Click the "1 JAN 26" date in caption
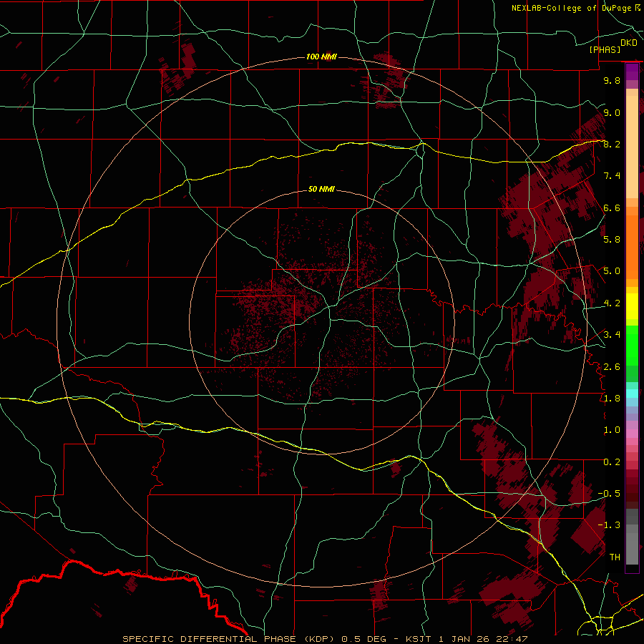This screenshot has width=644, height=644. pyautogui.click(x=465, y=639)
